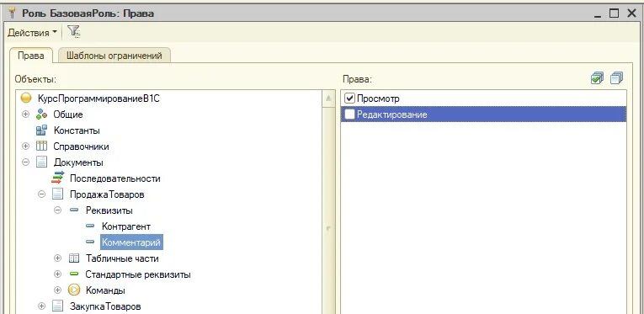Close the Роль БазоваяРоль: Права window

click(x=631, y=13)
